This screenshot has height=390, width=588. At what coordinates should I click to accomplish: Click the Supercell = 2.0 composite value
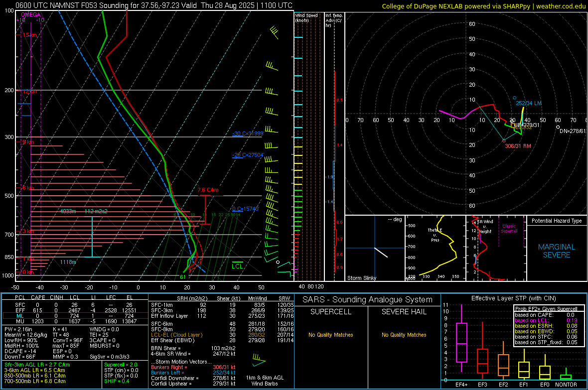point(121,365)
